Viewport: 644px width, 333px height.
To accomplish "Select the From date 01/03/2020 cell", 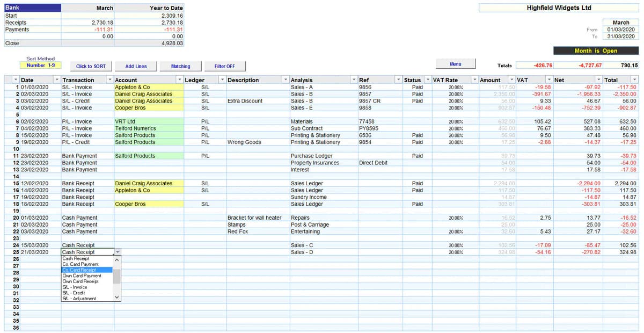I will 620,30.
